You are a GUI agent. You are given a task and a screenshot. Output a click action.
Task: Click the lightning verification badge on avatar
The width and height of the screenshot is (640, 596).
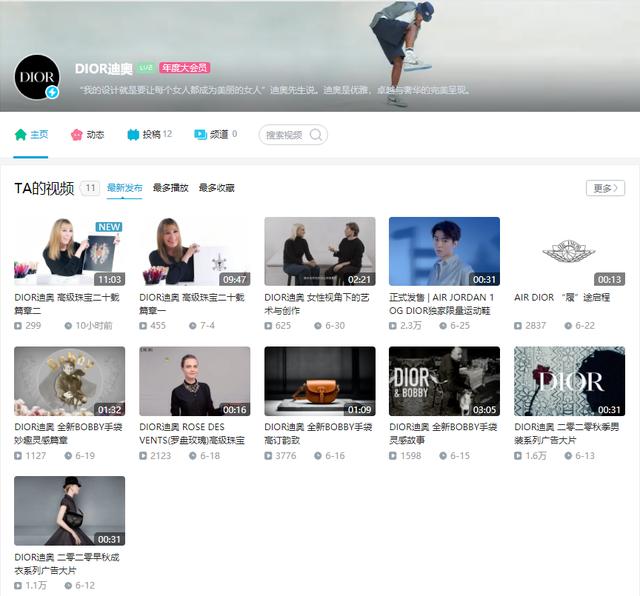(52, 92)
